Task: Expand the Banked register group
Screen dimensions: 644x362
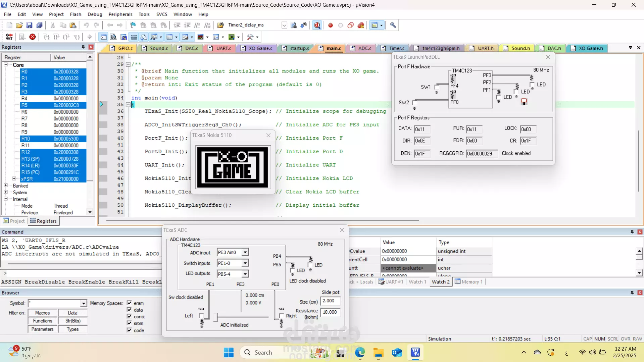Action: click(6, 186)
